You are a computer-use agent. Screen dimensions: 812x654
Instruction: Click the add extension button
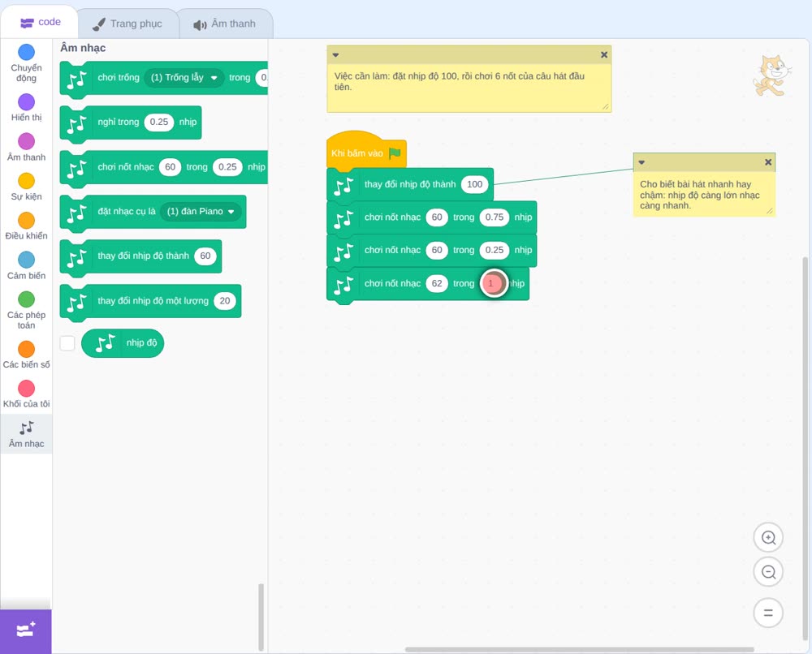(x=26, y=631)
